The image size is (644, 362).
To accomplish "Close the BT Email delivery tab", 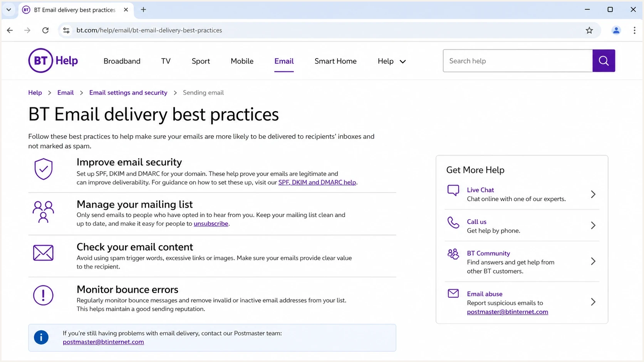I will coord(126,10).
